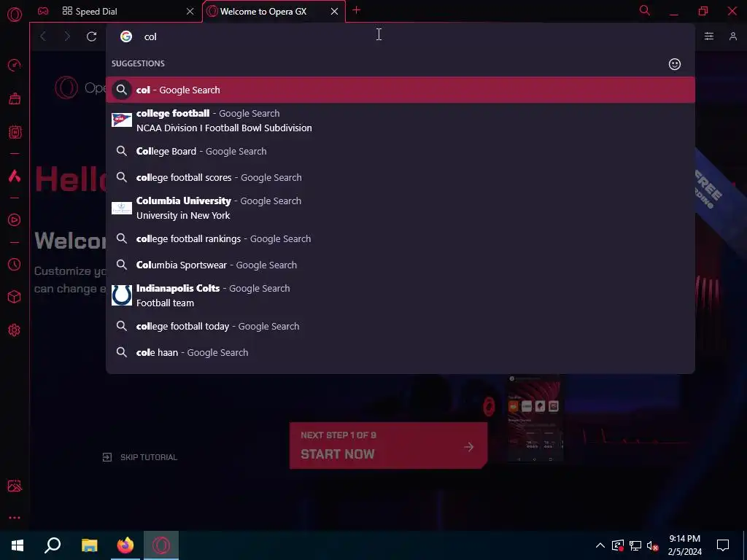Click the SKIP TUTORIAL link

(140, 457)
